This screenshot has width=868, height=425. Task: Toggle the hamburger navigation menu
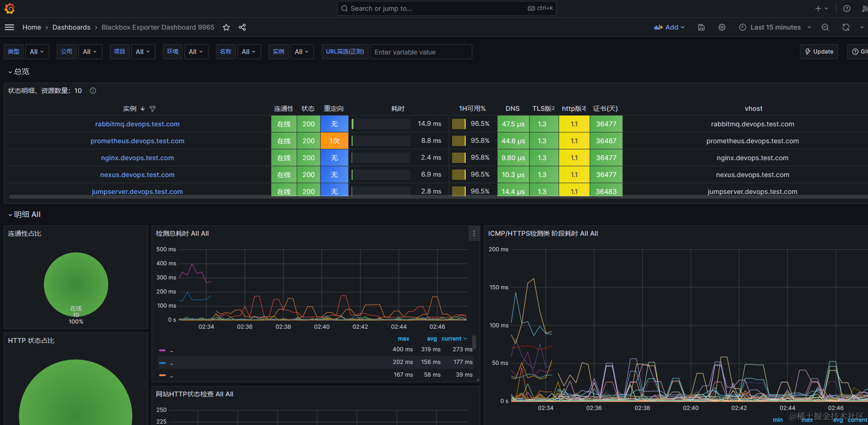tap(9, 27)
